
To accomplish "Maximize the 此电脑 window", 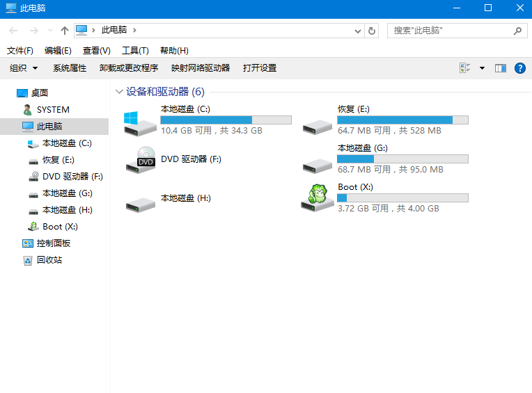I will tap(488, 8).
